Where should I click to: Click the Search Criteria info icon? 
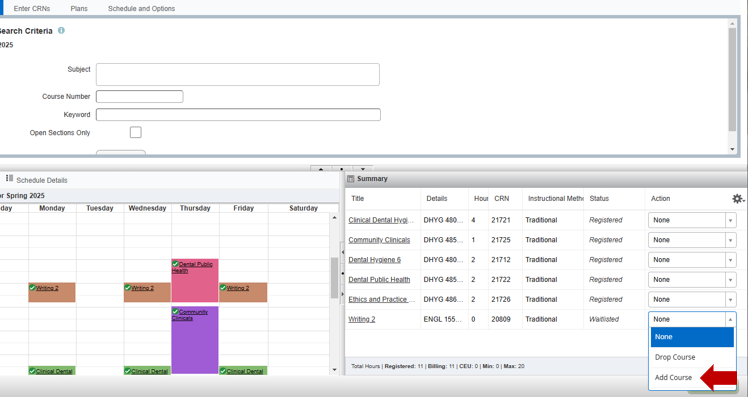click(x=61, y=31)
